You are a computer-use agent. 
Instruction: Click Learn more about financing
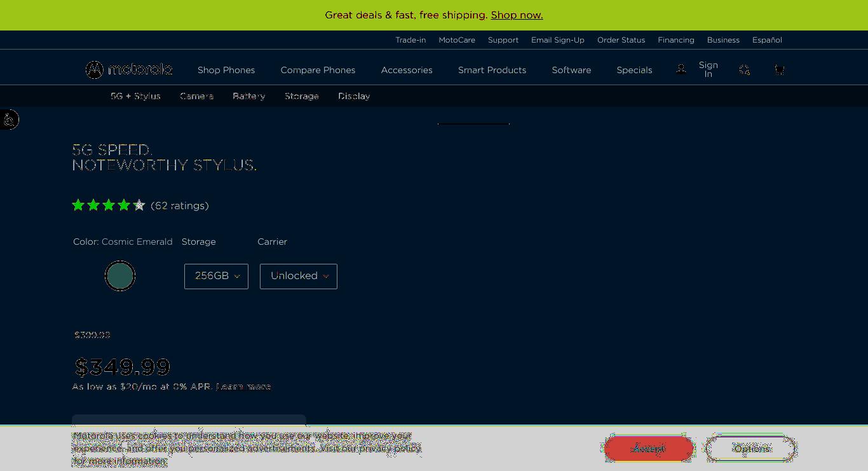click(x=243, y=386)
